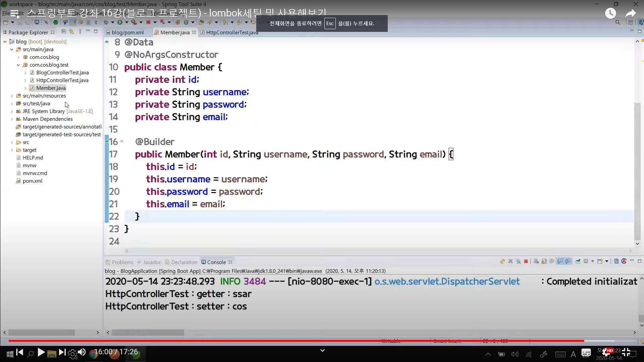644x362 pixels.
Task: Collapse the blog project tree node
Action: [x=5, y=42]
